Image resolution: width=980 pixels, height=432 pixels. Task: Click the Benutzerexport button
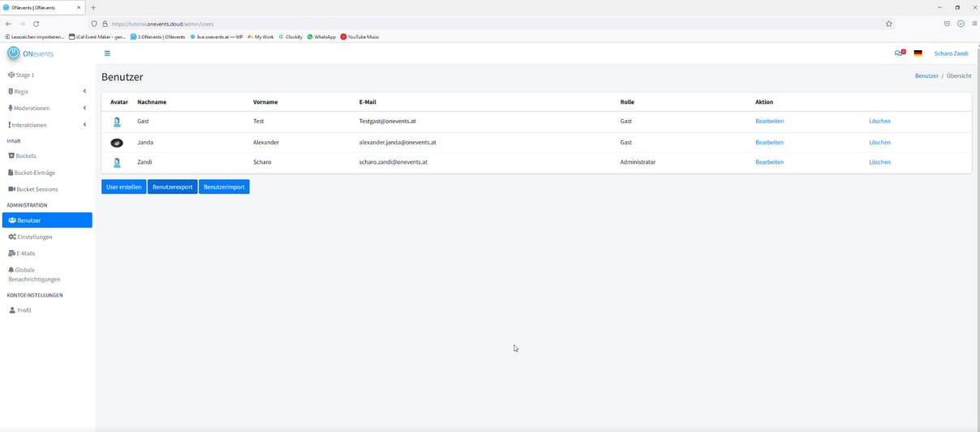pyautogui.click(x=173, y=186)
